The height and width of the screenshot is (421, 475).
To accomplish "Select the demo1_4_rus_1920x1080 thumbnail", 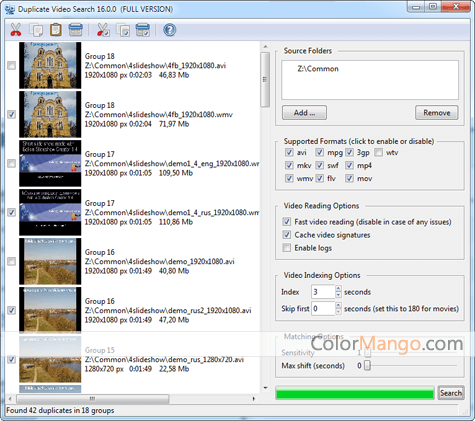I will click(50, 212).
